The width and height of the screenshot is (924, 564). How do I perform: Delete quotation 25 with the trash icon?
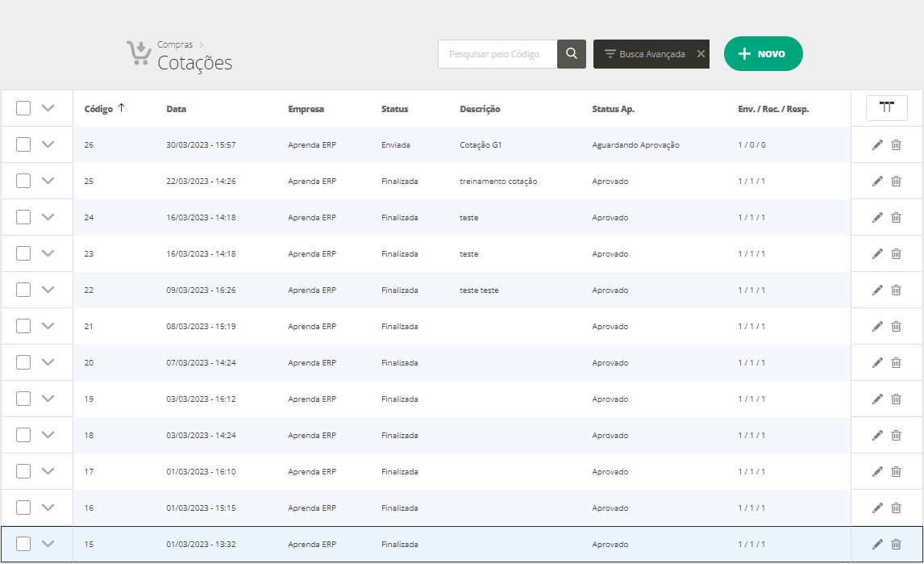[896, 182]
